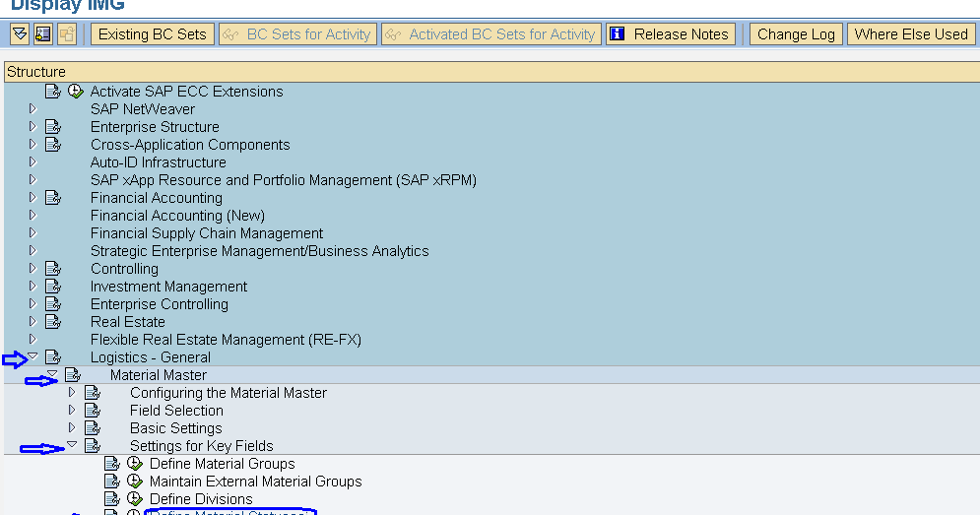This screenshot has height=515, width=980.
Task: Open the documentation icon beside Enterprise Controlling
Action: 53,303
